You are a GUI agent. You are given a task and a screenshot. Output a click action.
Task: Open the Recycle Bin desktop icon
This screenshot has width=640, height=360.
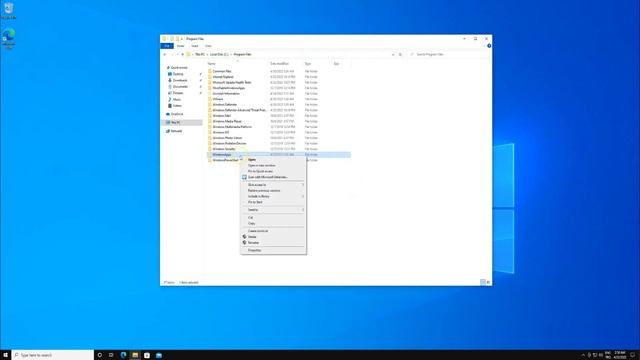point(9,10)
